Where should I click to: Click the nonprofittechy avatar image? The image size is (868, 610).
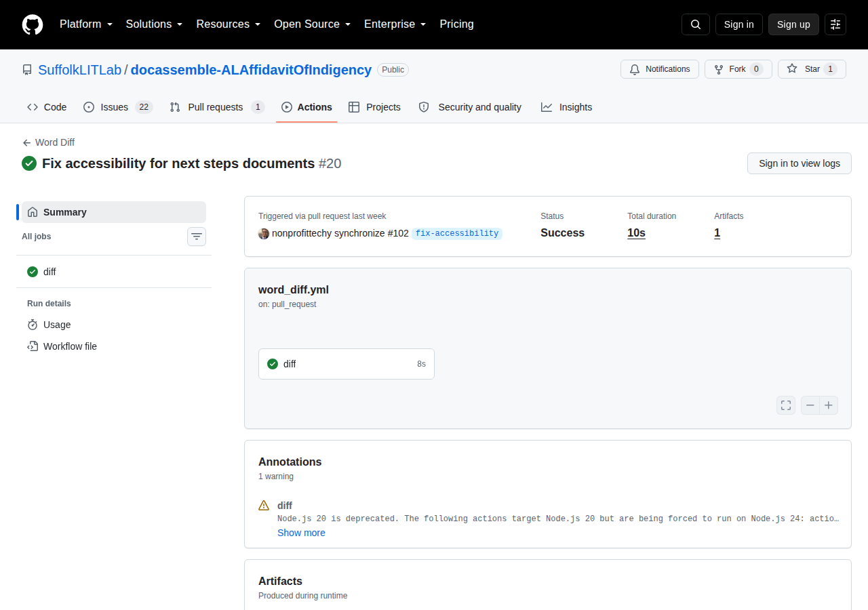click(x=264, y=233)
